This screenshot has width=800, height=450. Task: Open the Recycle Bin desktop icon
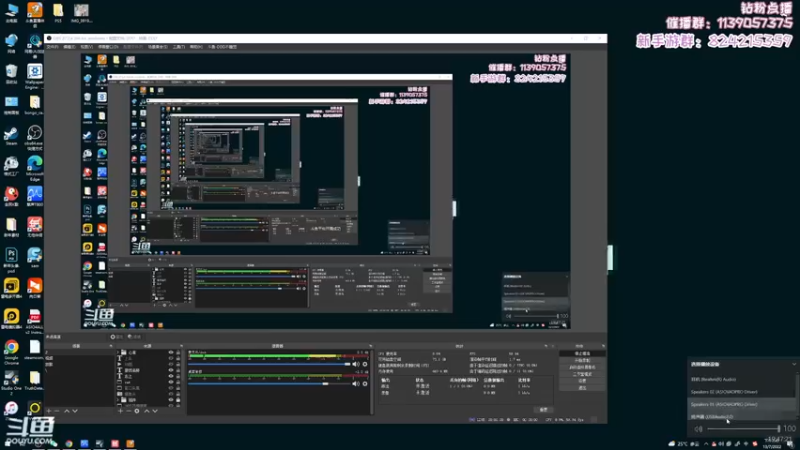click(x=11, y=74)
